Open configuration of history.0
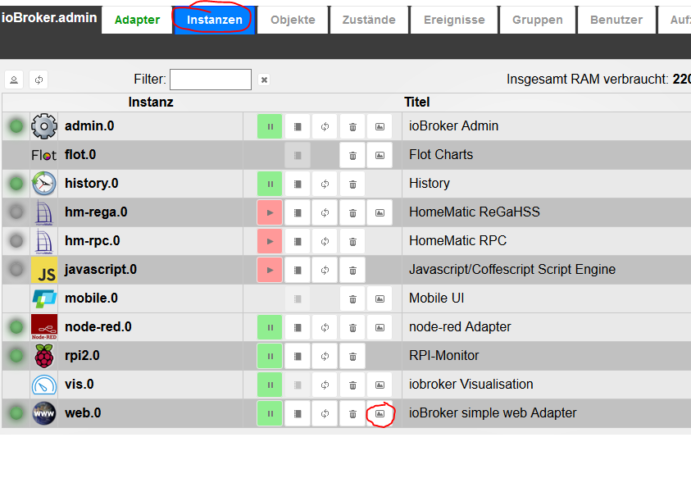 pyautogui.click(x=297, y=184)
